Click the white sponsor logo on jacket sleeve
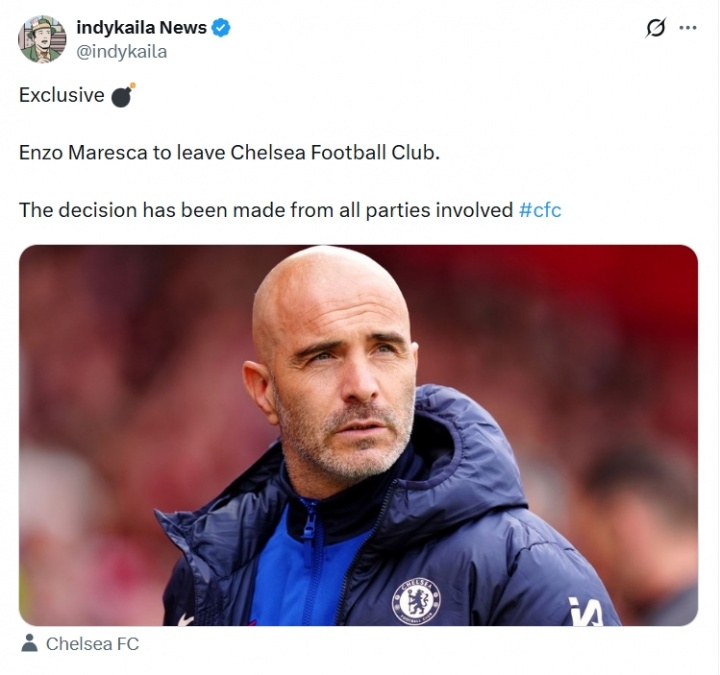The width and height of the screenshot is (720, 675). (x=585, y=611)
